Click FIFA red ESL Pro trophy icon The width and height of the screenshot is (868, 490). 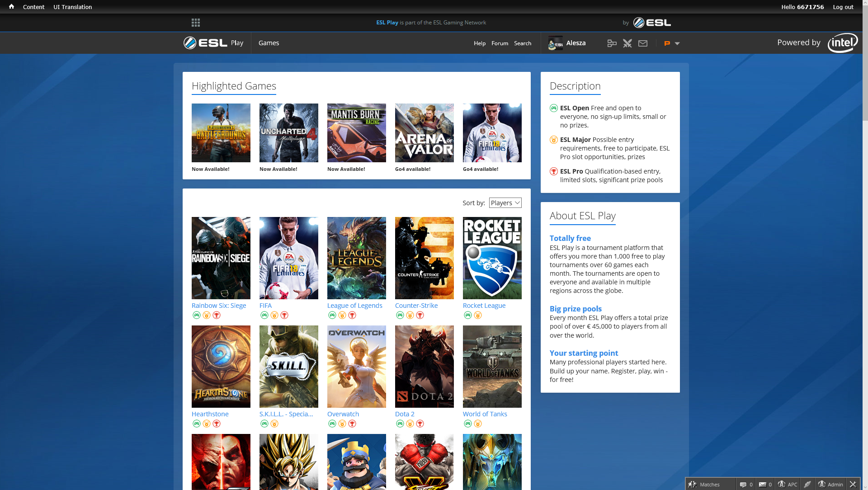(284, 315)
